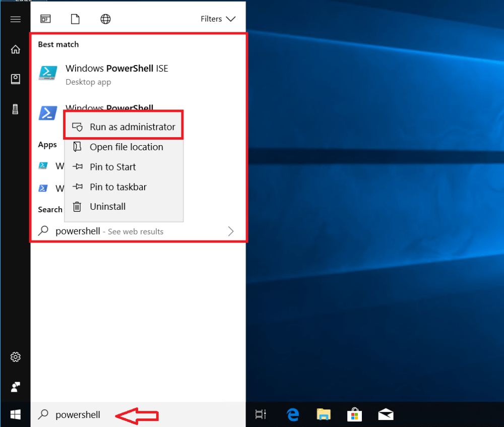Open File Explorer from the taskbar
The width and height of the screenshot is (504, 427).
click(323, 414)
